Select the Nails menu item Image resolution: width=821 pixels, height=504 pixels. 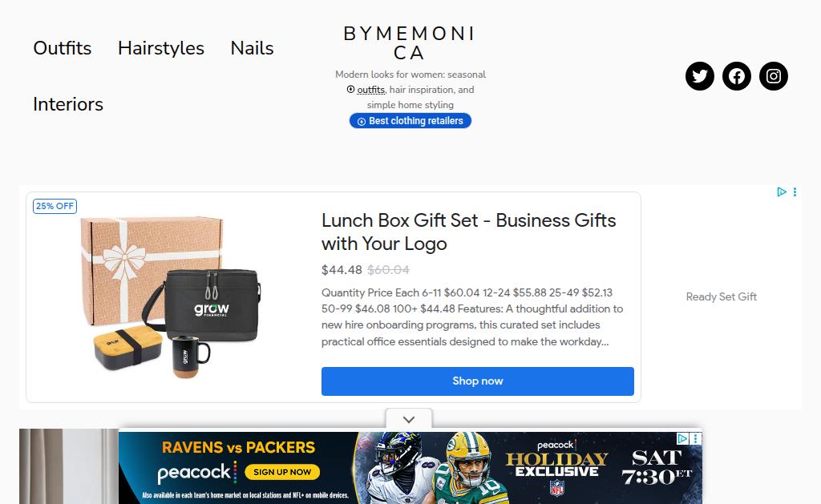(252, 48)
